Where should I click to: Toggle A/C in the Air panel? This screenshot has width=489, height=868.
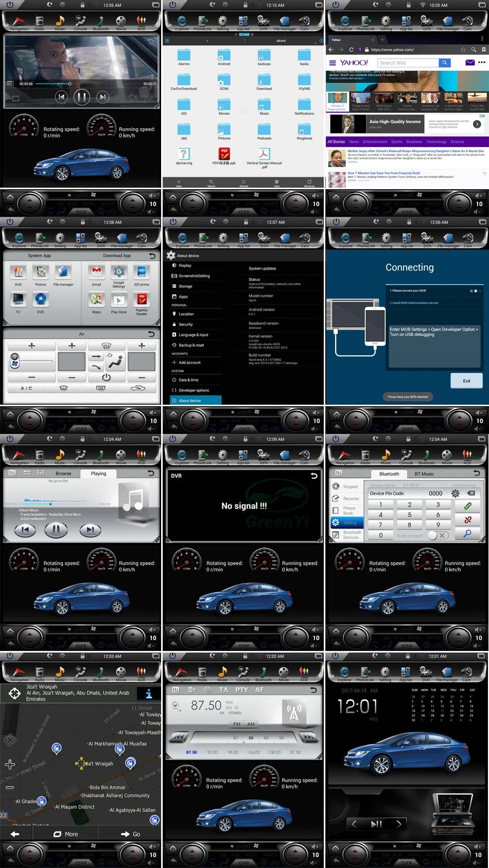[x=26, y=388]
